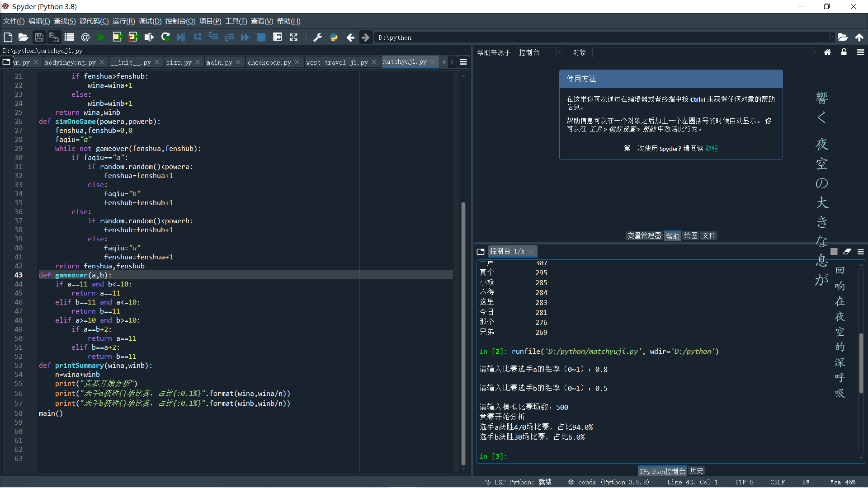The width and height of the screenshot is (868, 488).
Task: Click the Re-run last script icon
Action: click(165, 38)
